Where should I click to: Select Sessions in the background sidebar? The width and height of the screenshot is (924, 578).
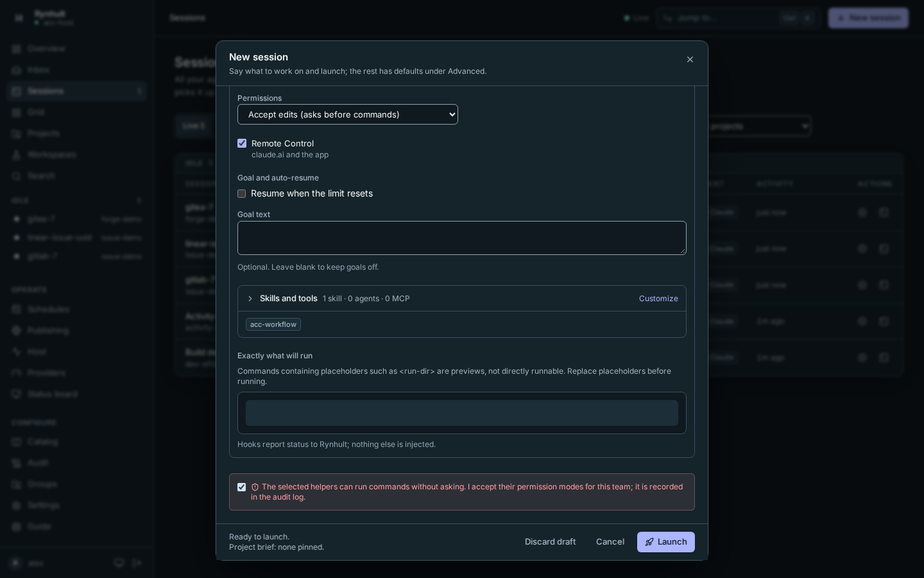click(x=77, y=91)
